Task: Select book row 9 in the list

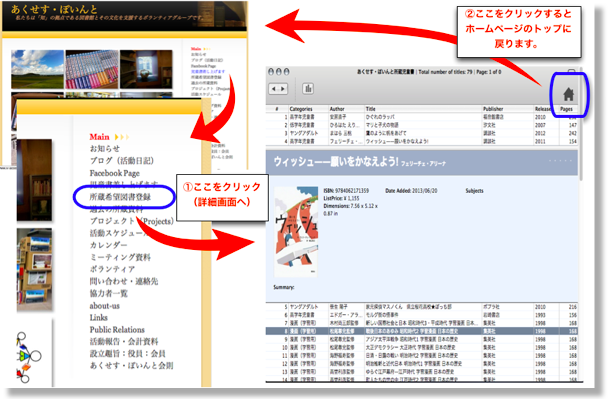Action: click(x=422, y=340)
